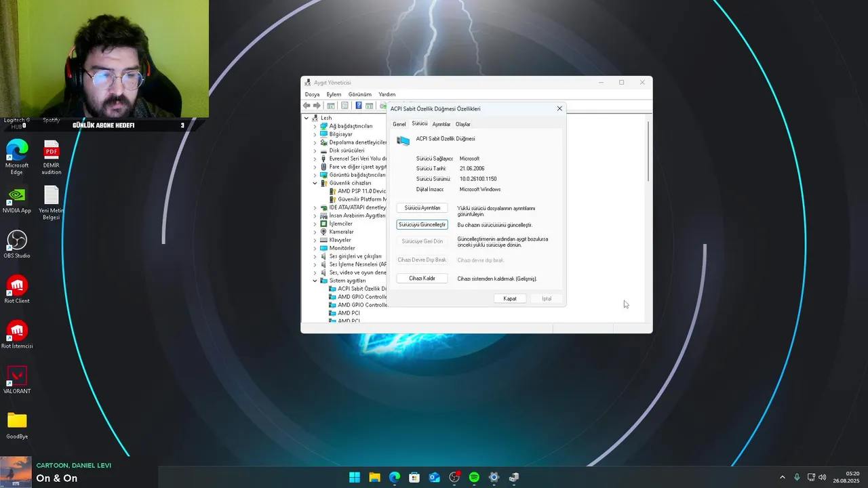The height and width of the screenshot is (488, 868).
Task: Expand Disk sürücüleri node
Action: (x=315, y=150)
